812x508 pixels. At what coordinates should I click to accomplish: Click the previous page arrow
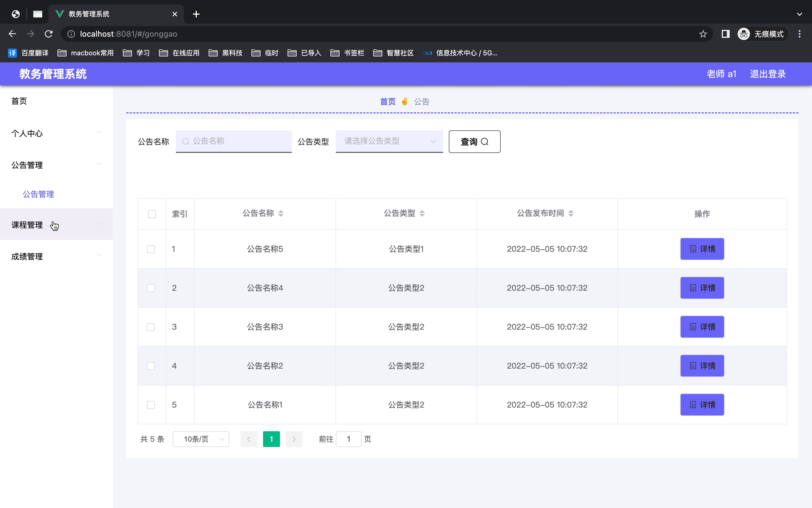coord(249,439)
